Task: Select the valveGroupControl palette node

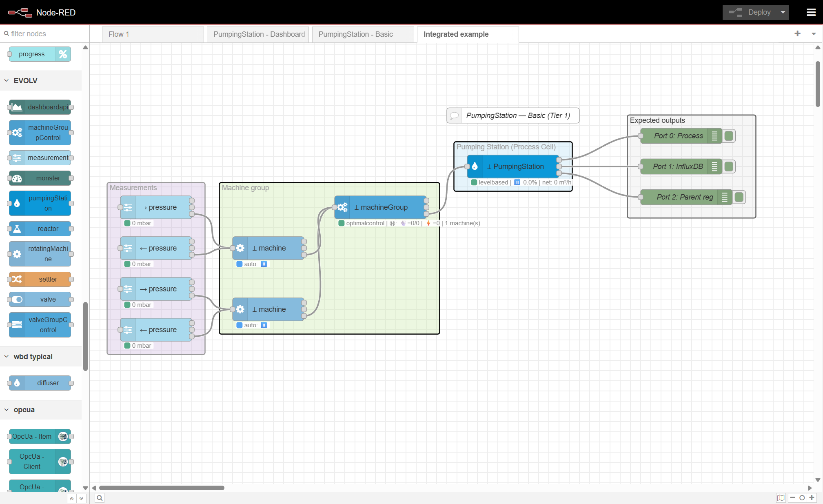Action: (x=40, y=325)
